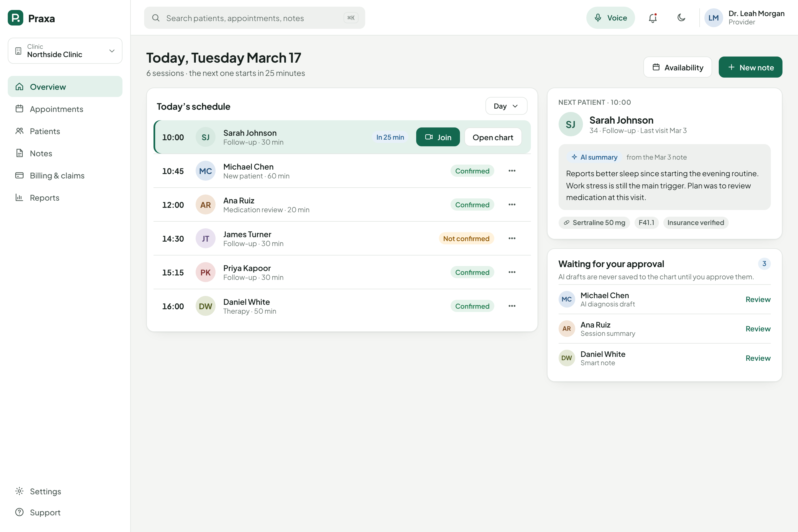Open Patients in sidebar
798x532 pixels.
tap(65, 131)
